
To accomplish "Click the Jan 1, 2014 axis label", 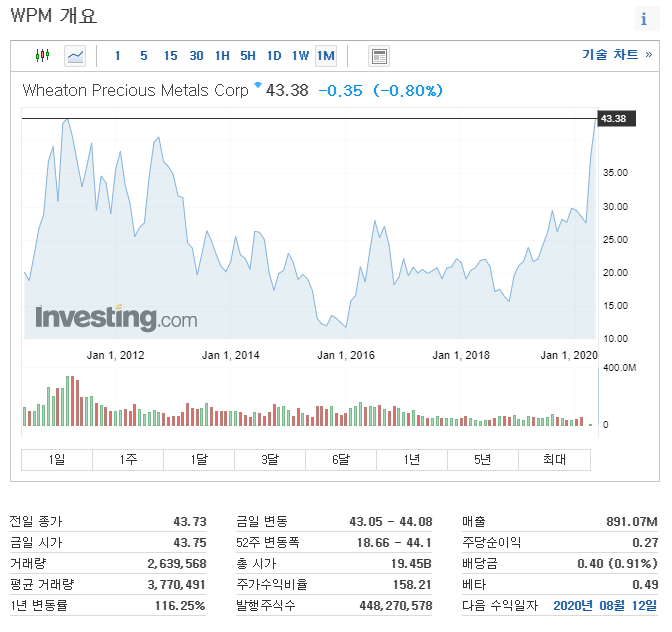I will point(231,355).
